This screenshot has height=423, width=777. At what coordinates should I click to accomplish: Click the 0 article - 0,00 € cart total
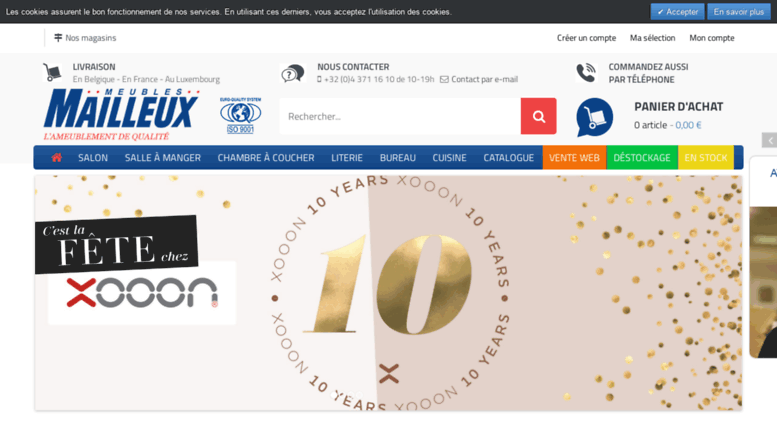click(667, 125)
